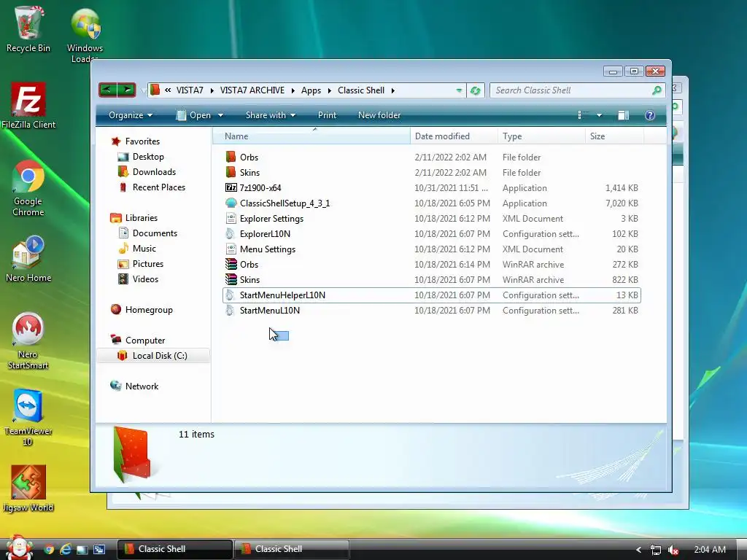
Task: Open the Jigsaw World desktop icon
Action: pos(28,489)
